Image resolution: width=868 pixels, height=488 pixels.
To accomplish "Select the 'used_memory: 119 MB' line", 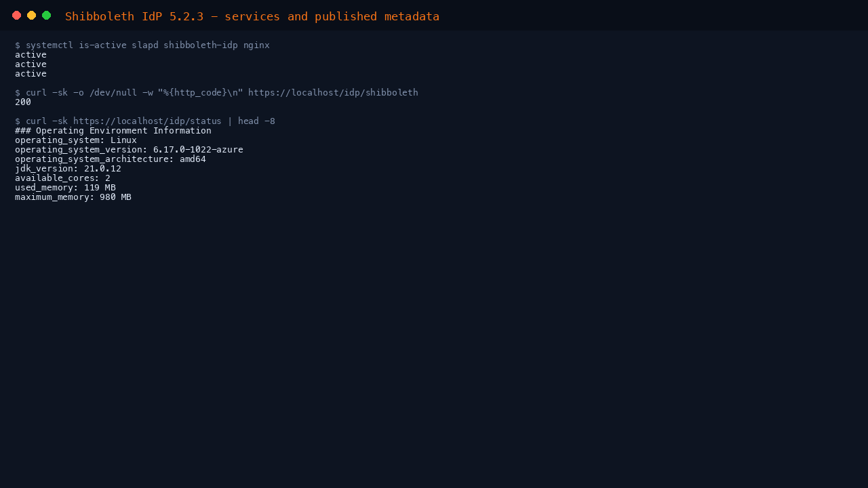I will (x=65, y=188).
